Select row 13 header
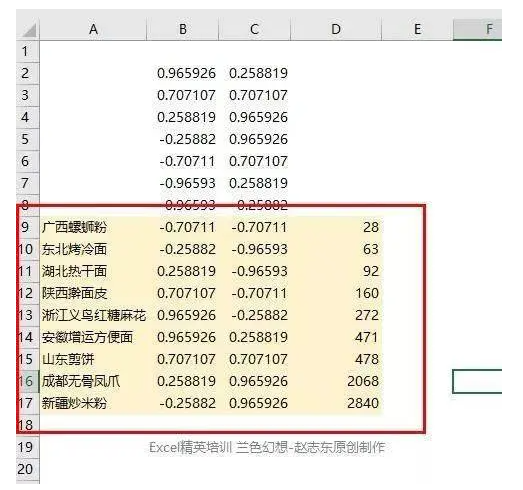The image size is (523, 490). (28, 316)
